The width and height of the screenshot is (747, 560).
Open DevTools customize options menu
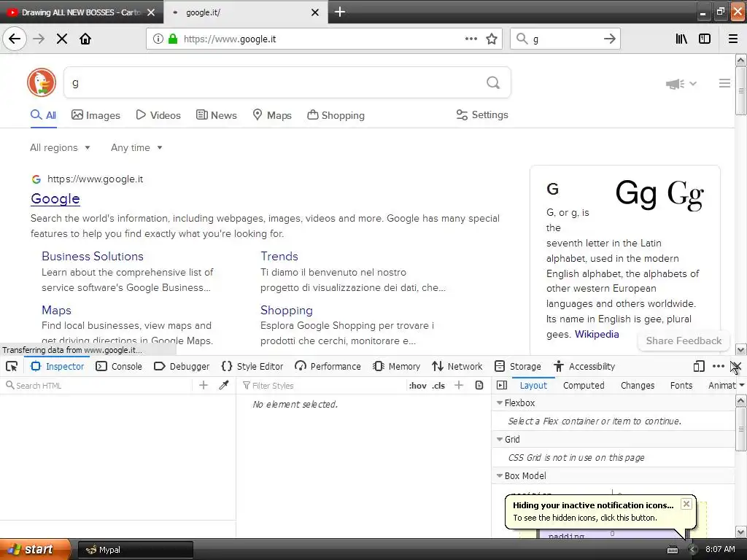click(x=719, y=366)
